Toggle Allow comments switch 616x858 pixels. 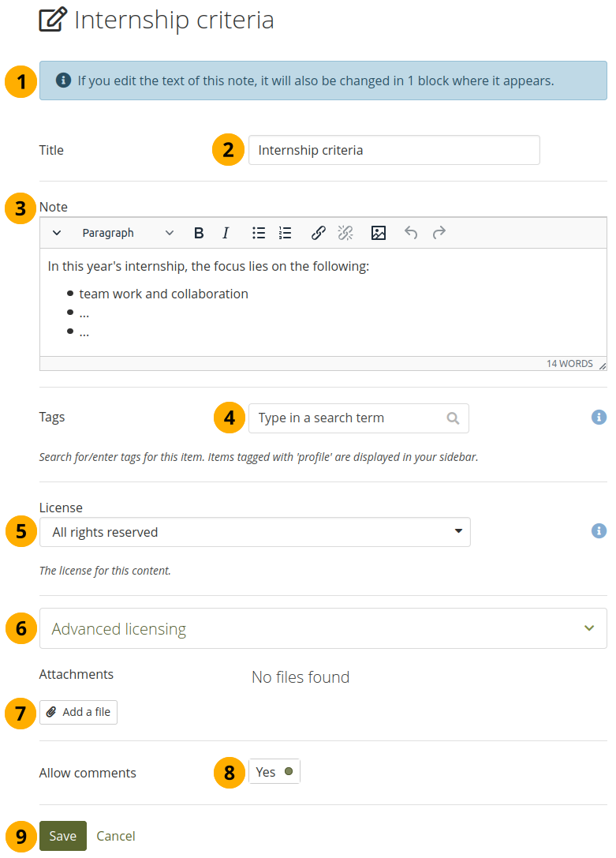click(274, 772)
